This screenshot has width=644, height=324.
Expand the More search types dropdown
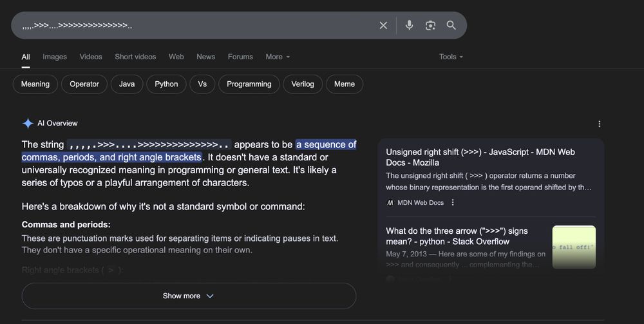click(278, 57)
